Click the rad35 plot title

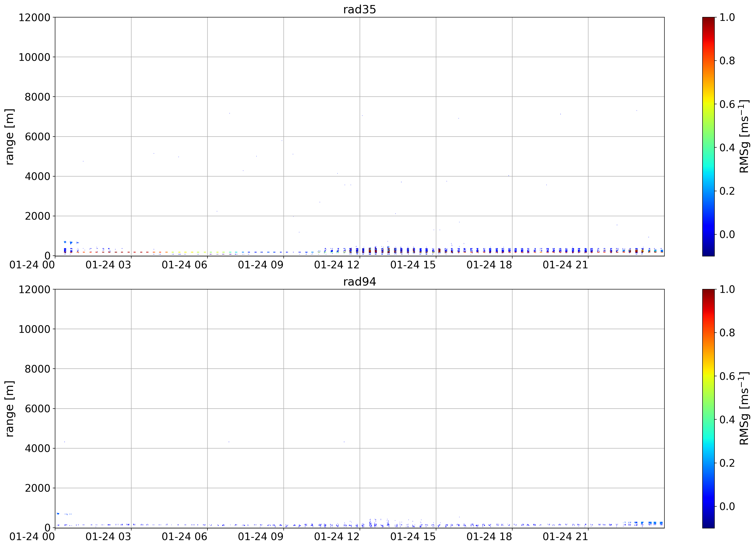point(359,9)
